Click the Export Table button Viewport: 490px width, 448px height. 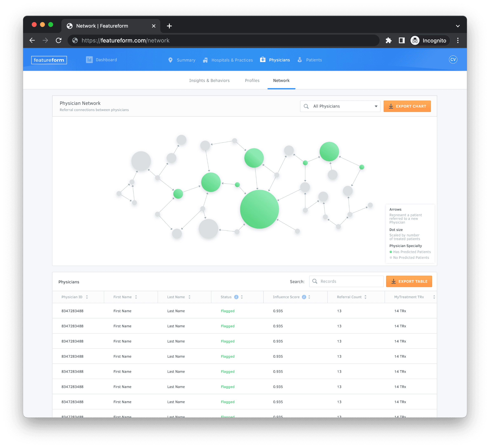click(x=409, y=281)
